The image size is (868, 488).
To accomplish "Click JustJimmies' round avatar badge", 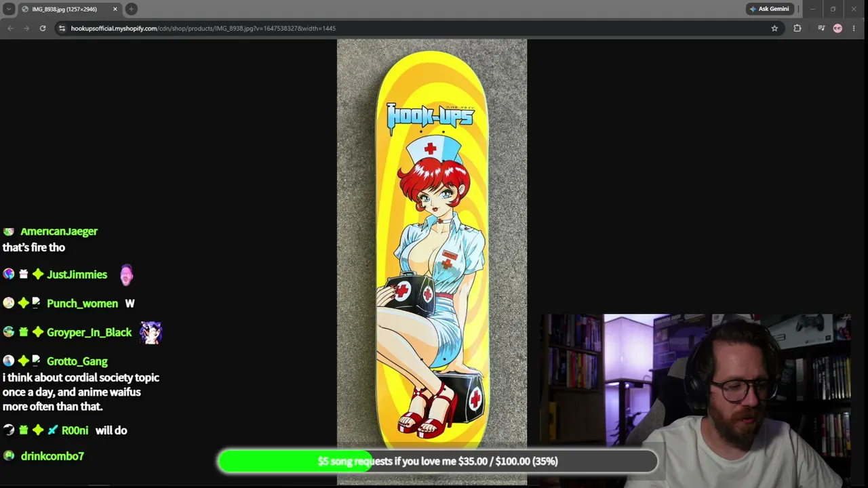I will point(9,274).
